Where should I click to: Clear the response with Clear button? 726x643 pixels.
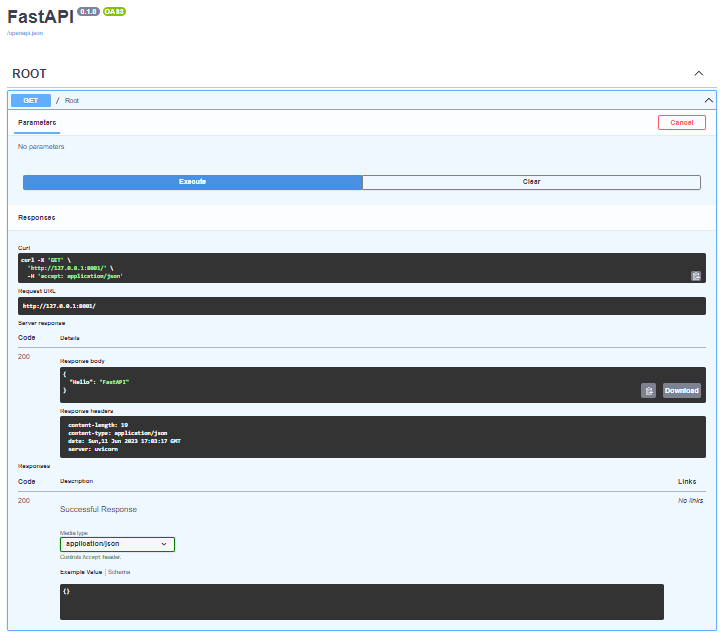click(x=531, y=182)
